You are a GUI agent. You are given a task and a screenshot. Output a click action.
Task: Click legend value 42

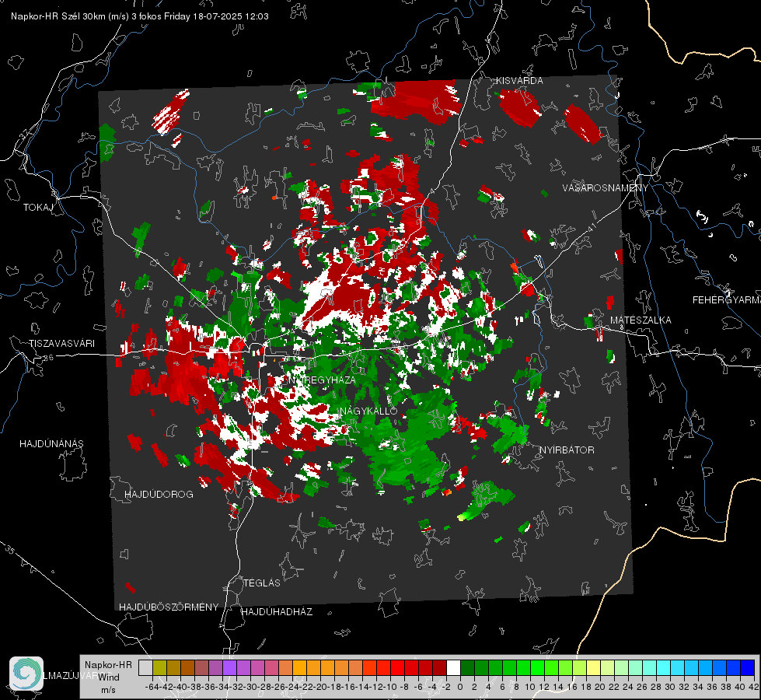(753, 688)
